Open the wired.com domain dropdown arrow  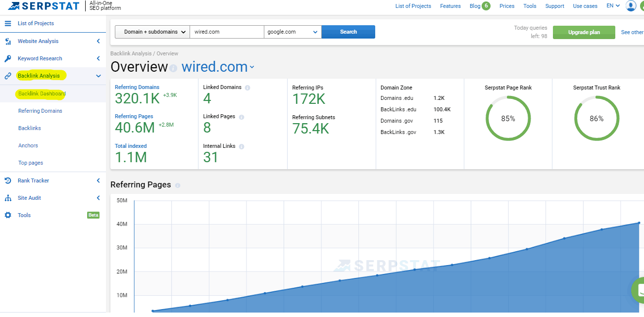tap(252, 67)
